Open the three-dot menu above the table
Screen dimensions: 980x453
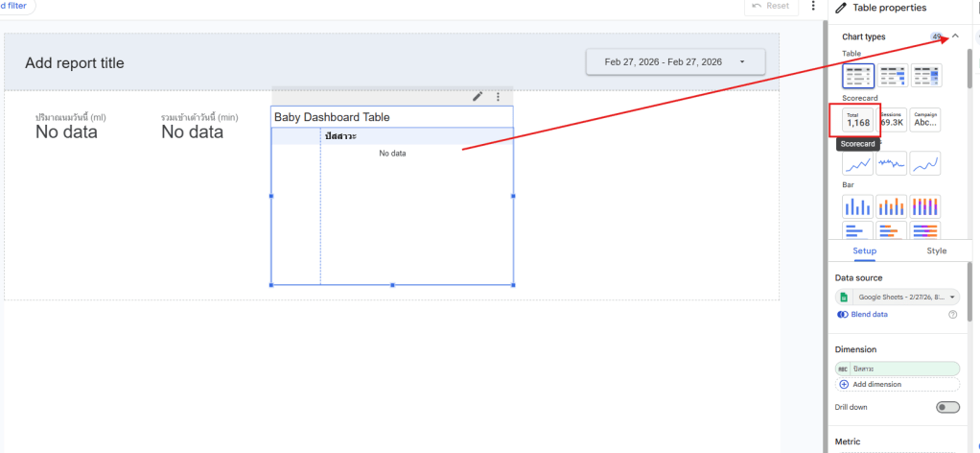click(498, 96)
